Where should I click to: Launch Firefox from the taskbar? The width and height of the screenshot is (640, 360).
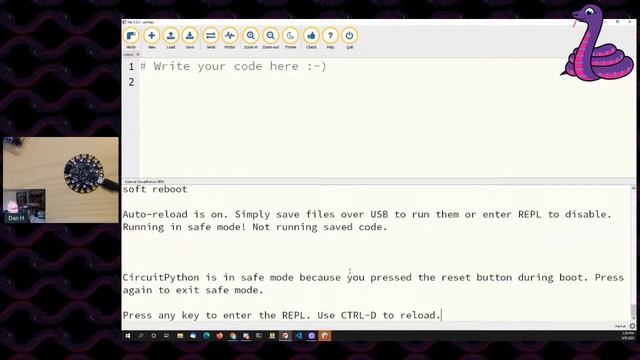click(x=220, y=336)
